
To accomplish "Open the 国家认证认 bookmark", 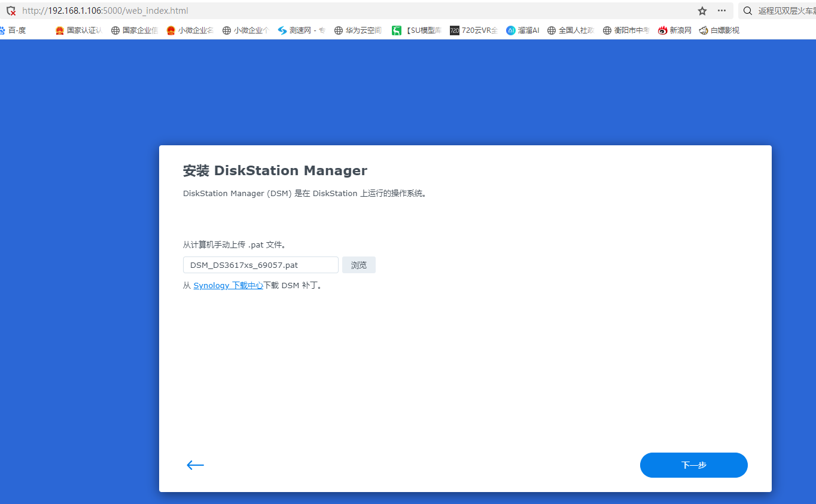I will click(78, 30).
